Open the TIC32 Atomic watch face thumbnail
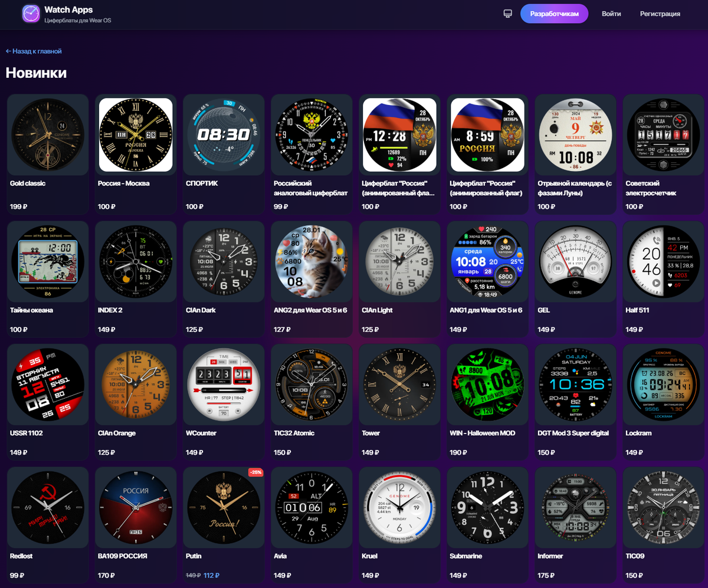 coord(312,385)
